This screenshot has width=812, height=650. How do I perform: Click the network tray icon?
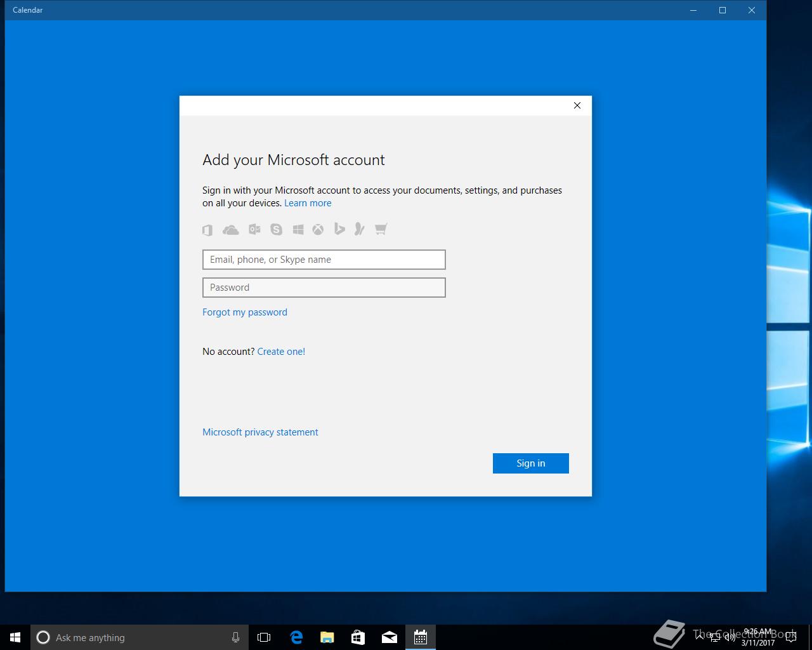click(715, 637)
